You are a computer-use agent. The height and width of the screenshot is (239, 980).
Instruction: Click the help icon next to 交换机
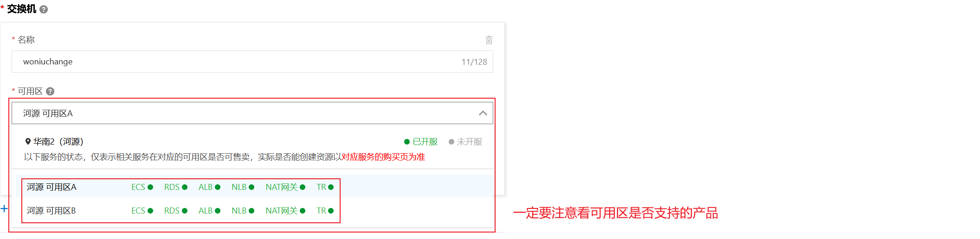click(x=44, y=9)
